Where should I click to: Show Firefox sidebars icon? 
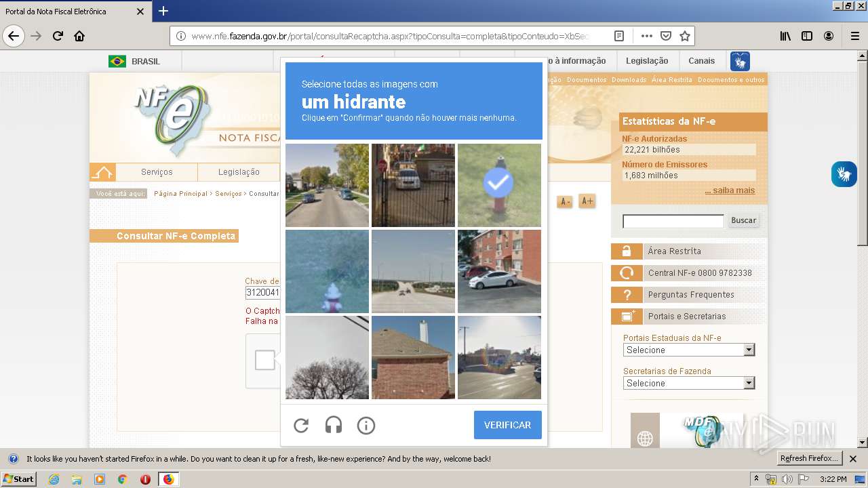click(807, 36)
